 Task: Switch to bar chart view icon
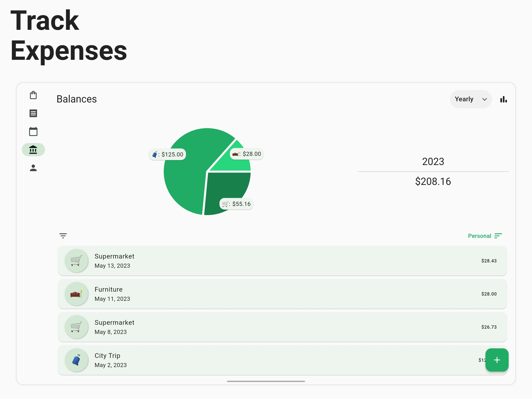503,99
